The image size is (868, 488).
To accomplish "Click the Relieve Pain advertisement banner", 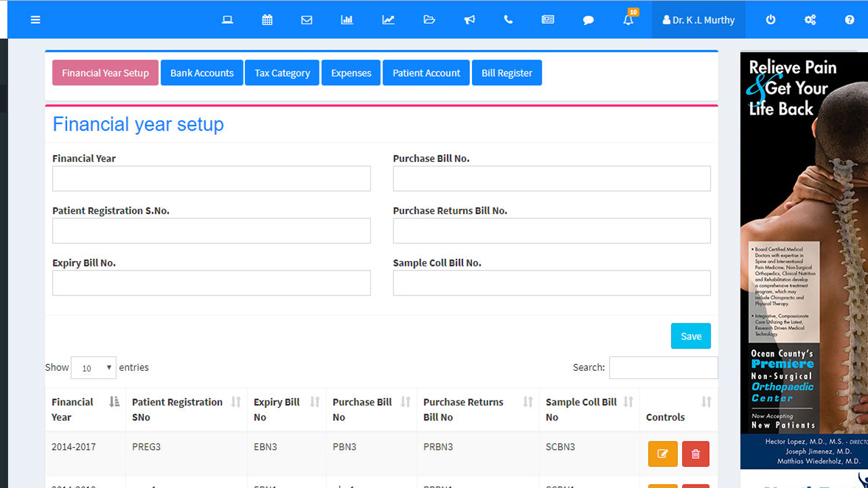I will point(804,261).
